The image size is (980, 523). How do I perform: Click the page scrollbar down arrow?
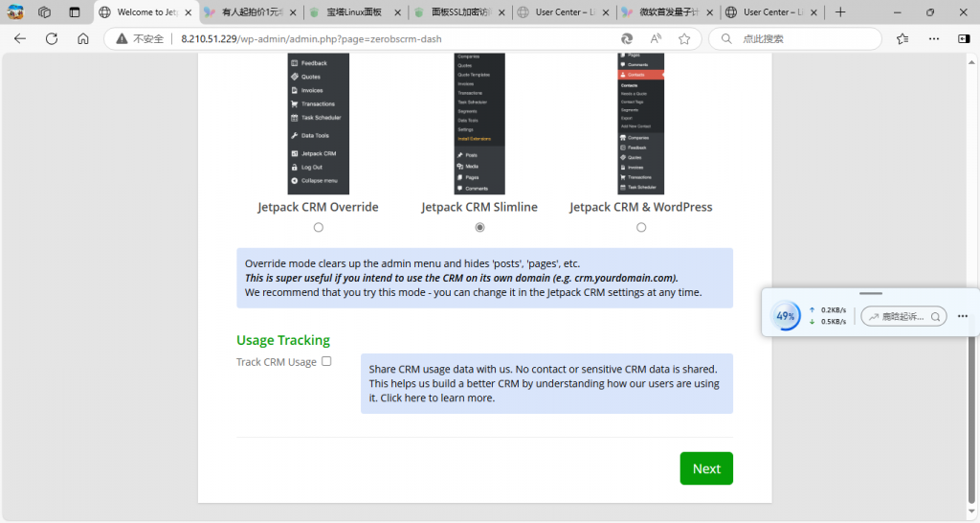[971, 512]
